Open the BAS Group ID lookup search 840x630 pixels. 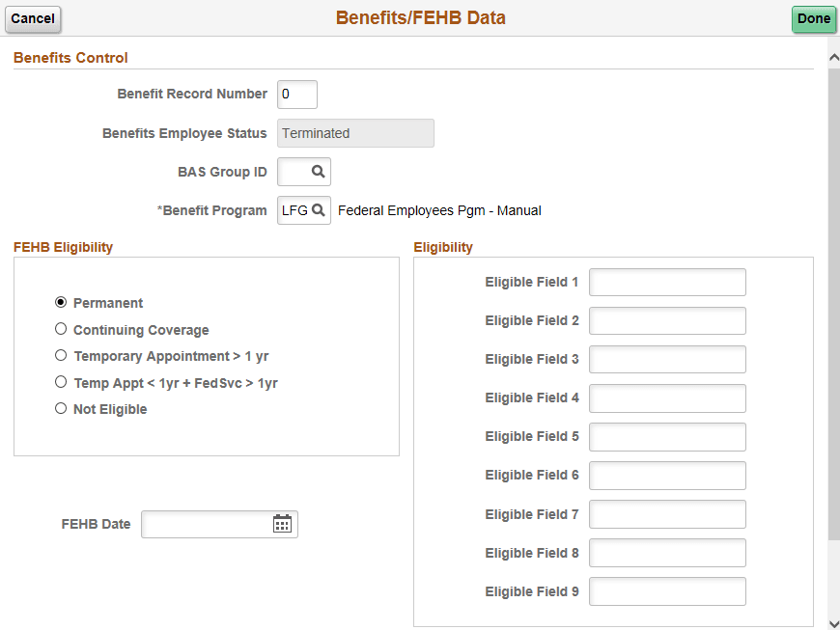[319, 172]
